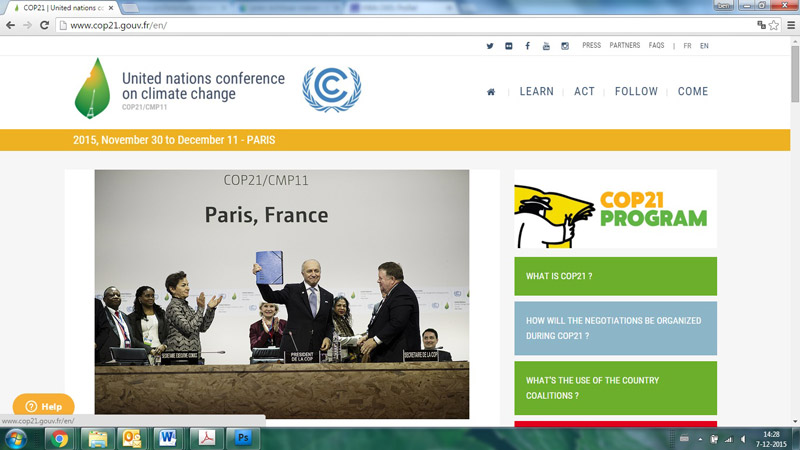Go to the Home icon in navigation
The width and height of the screenshot is (800, 450).
[x=491, y=92]
